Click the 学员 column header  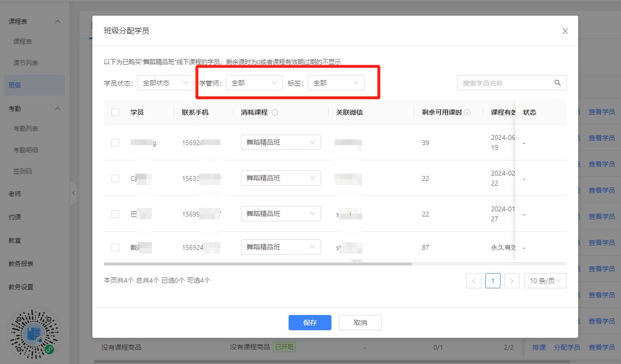tap(137, 113)
